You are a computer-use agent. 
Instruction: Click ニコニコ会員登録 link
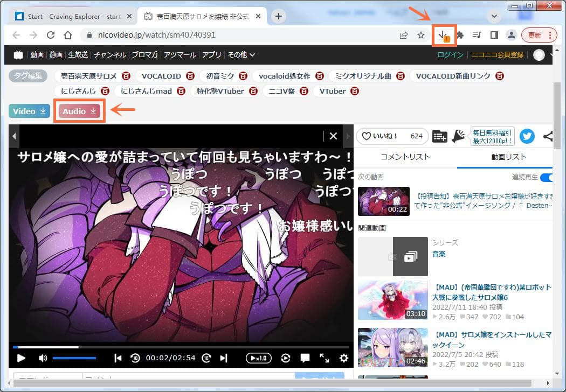pos(498,55)
